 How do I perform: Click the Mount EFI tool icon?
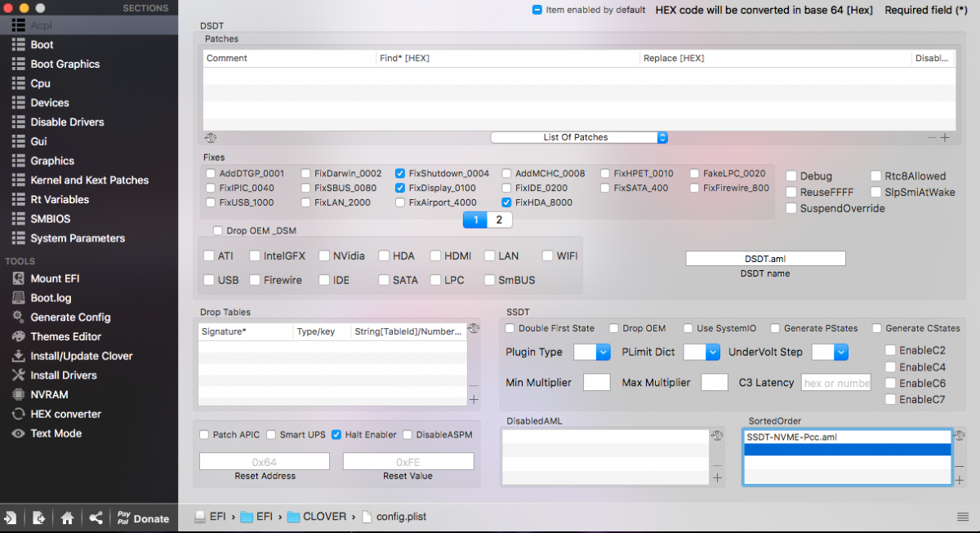point(17,278)
